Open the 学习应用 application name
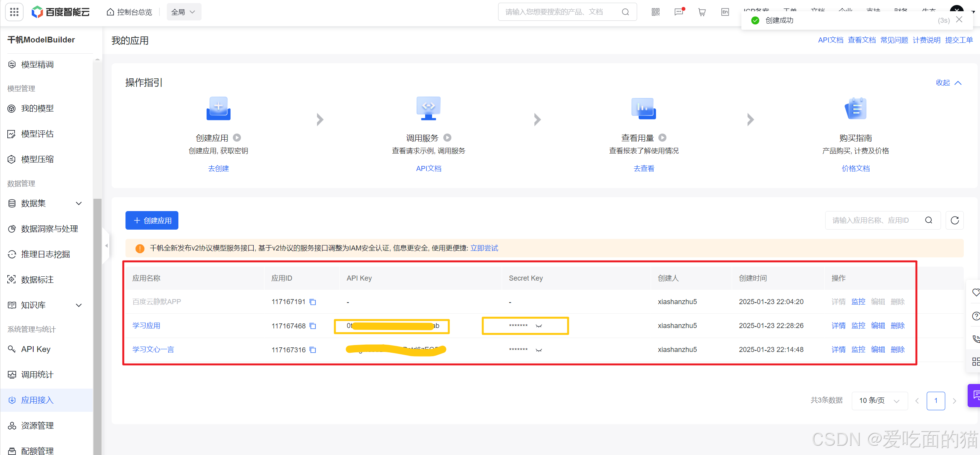This screenshot has width=980, height=455. point(146,326)
